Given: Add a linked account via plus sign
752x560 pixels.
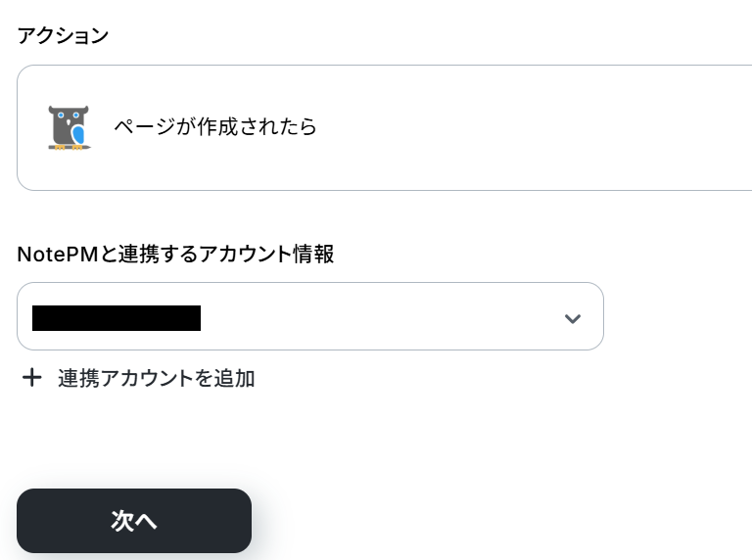Looking at the screenshot, I should [x=32, y=378].
